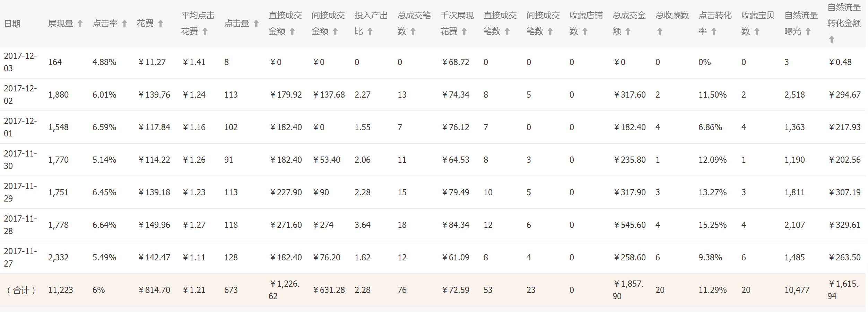Select the 2017-12-03 date cell
Screen dimensions: 868x312
tap(20, 62)
